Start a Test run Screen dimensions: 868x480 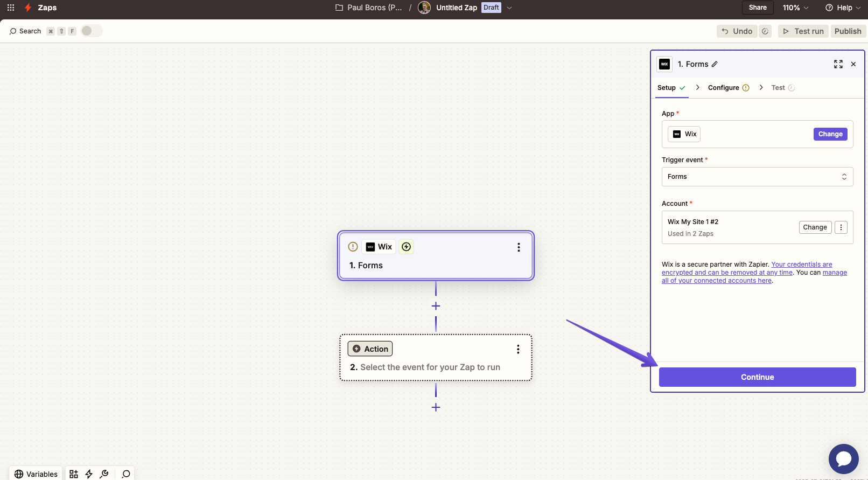[803, 31]
